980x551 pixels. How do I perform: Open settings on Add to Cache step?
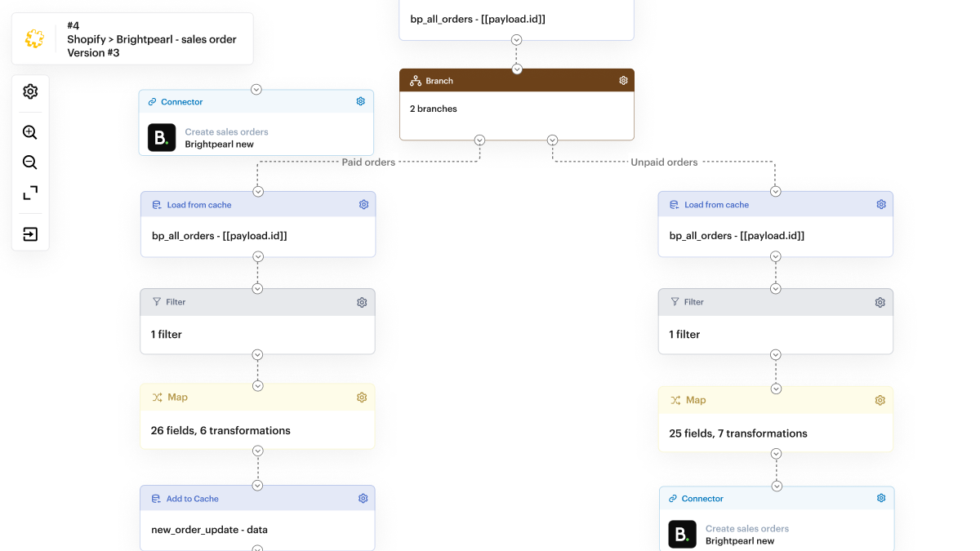click(363, 499)
